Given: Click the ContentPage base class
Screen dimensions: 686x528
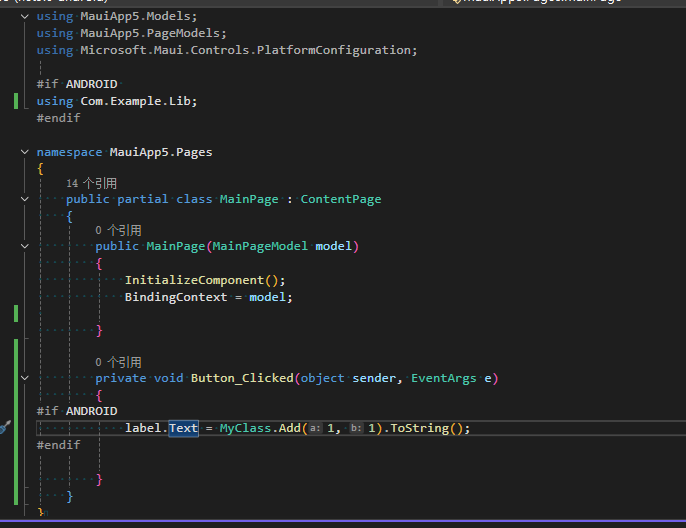Looking at the screenshot, I should point(341,199).
